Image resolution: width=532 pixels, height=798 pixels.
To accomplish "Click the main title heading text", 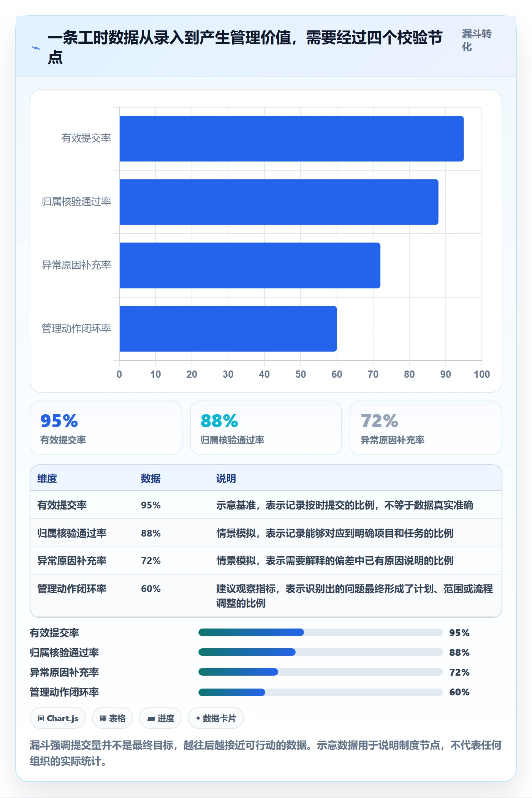I will 245,47.
